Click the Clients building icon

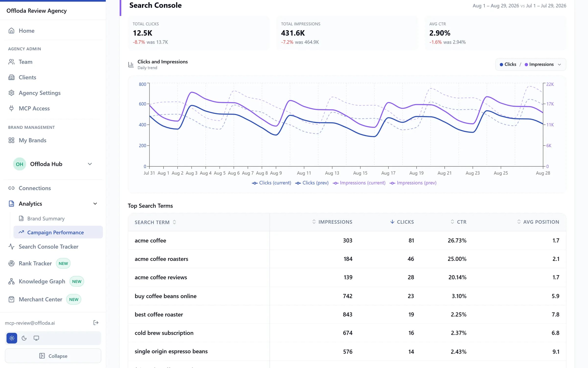(x=11, y=77)
